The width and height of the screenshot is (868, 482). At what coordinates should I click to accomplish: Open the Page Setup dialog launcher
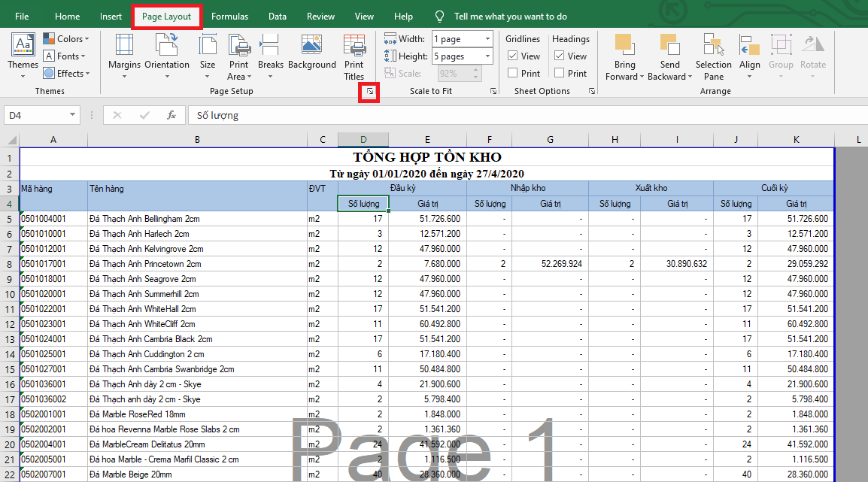pyautogui.click(x=369, y=92)
